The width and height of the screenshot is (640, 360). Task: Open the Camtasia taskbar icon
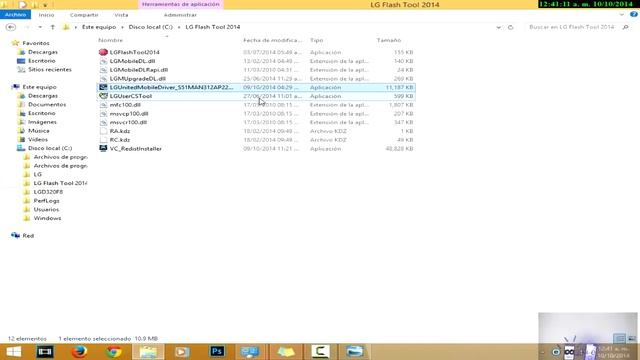[x=320, y=351]
